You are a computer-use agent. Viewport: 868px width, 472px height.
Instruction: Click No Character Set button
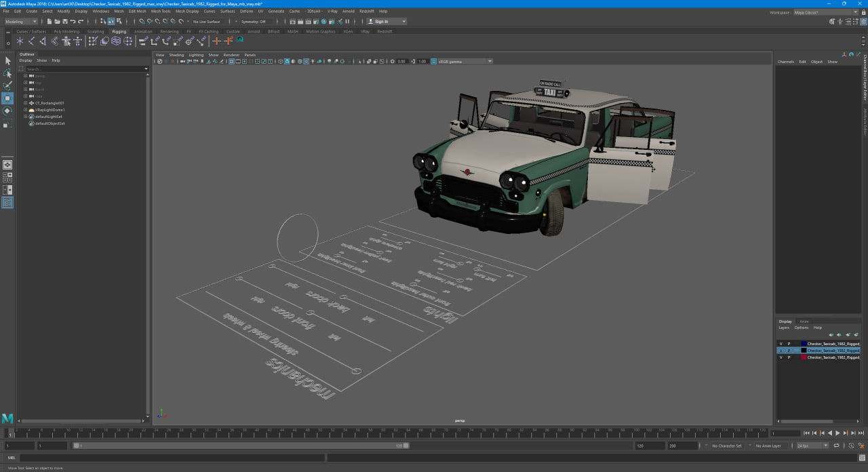(x=726, y=446)
